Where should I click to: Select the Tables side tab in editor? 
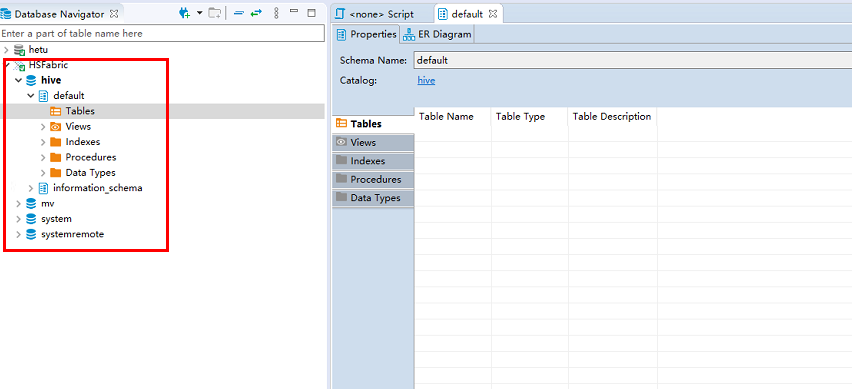[x=373, y=124]
